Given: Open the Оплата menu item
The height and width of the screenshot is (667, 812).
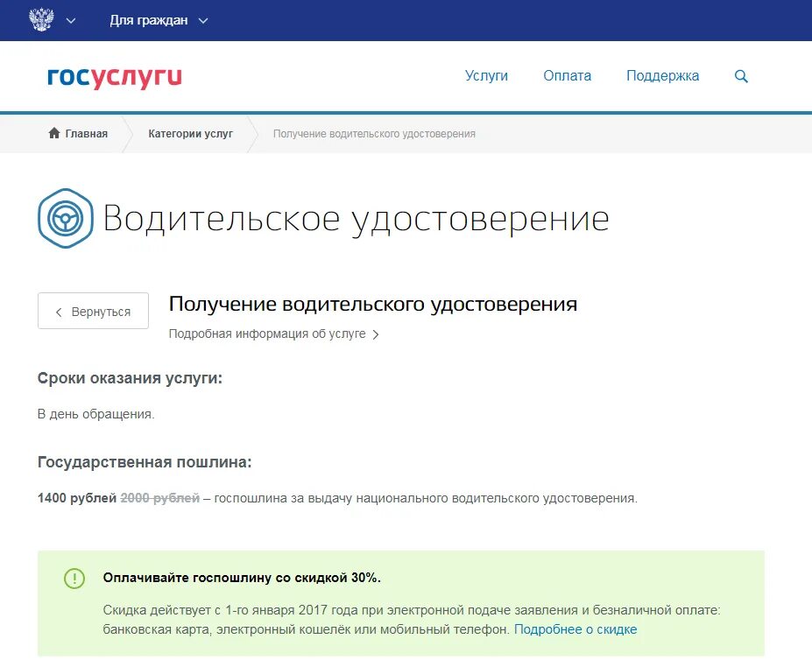Looking at the screenshot, I should (567, 75).
